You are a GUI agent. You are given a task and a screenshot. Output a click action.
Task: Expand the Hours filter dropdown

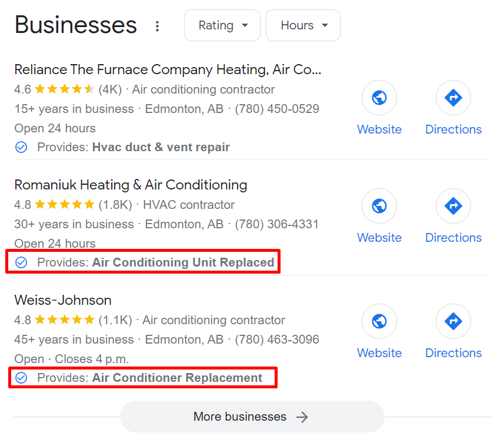(x=303, y=25)
